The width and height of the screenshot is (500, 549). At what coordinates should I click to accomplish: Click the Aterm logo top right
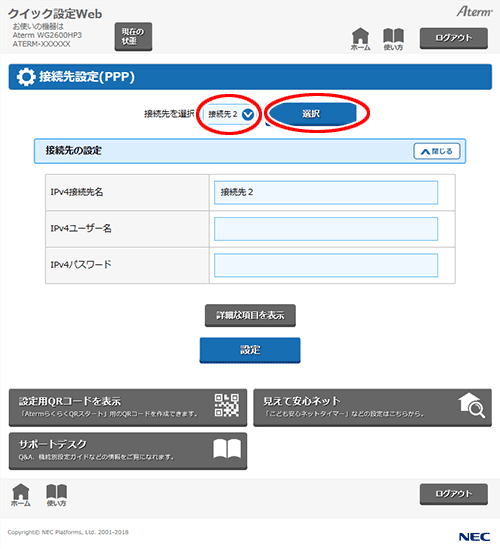click(x=474, y=12)
